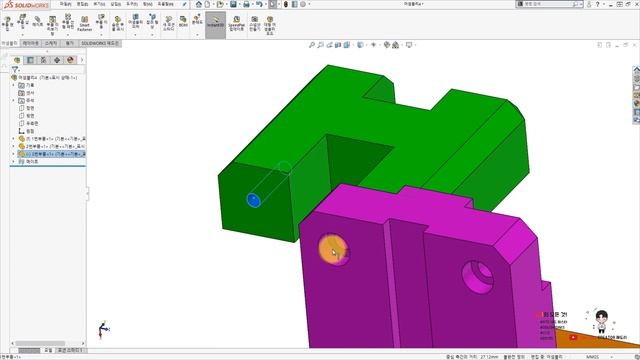Click the Previous View icon
Image resolution: width=640 pixels, height=360 pixels.
pyautogui.click(x=329, y=45)
